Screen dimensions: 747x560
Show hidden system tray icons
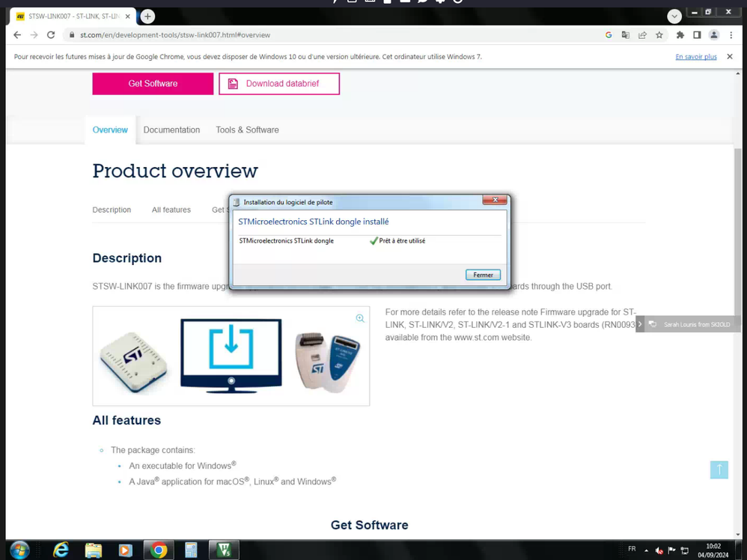pyautogui.click(x=646, y=550)
